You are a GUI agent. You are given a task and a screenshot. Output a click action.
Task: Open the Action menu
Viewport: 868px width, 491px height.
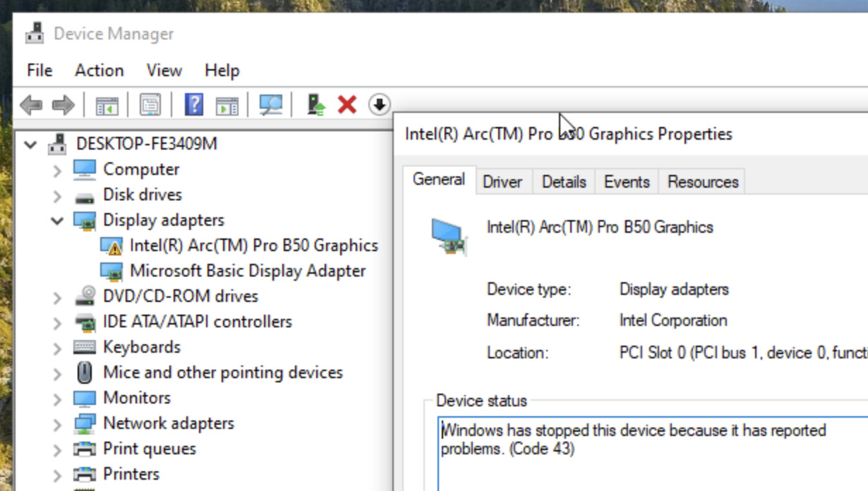click(99, 71)
